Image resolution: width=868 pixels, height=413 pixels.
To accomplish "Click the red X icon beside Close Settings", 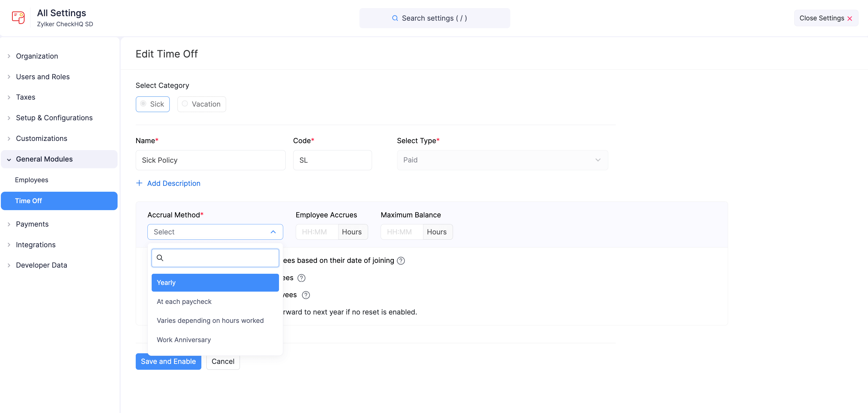I will tap(850, 18).
